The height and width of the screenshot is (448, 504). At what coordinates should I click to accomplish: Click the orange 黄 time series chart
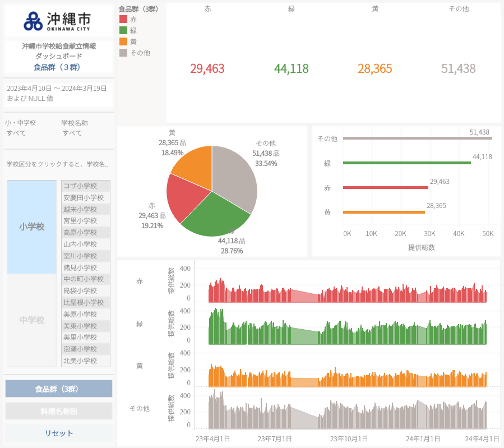point(348,377)
